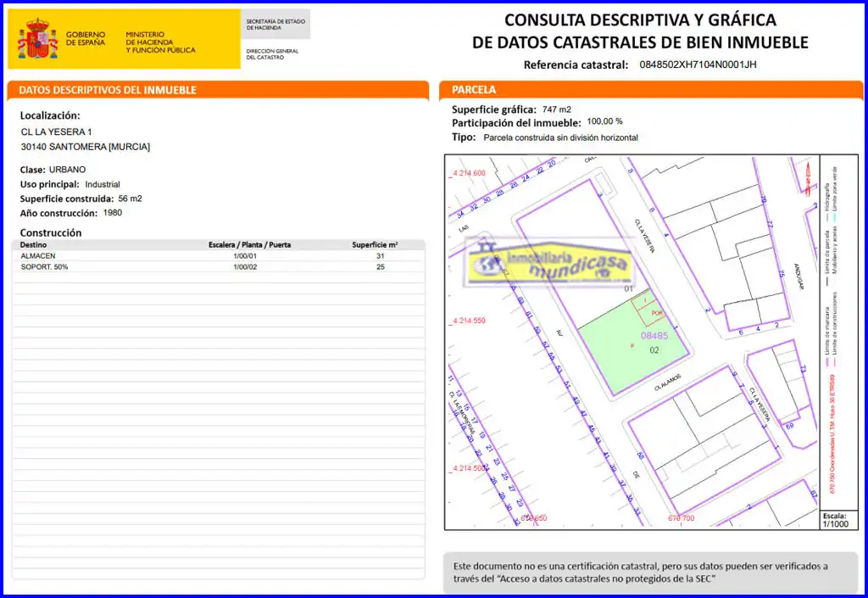Click the "Uso principal:" value "Industrial"
Image resolution: width=868 pixels, height=598 pixels.
pyautogui.click(x=103, y=184)
